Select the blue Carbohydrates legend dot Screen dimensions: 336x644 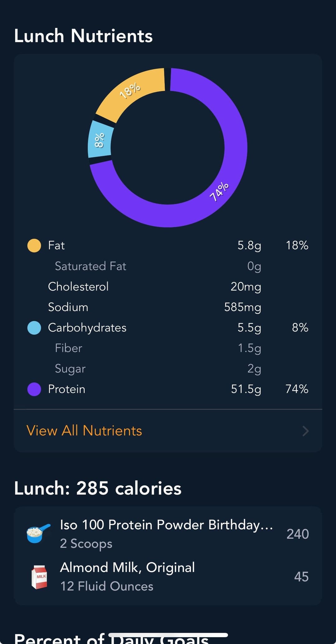[x=34, y=328]
